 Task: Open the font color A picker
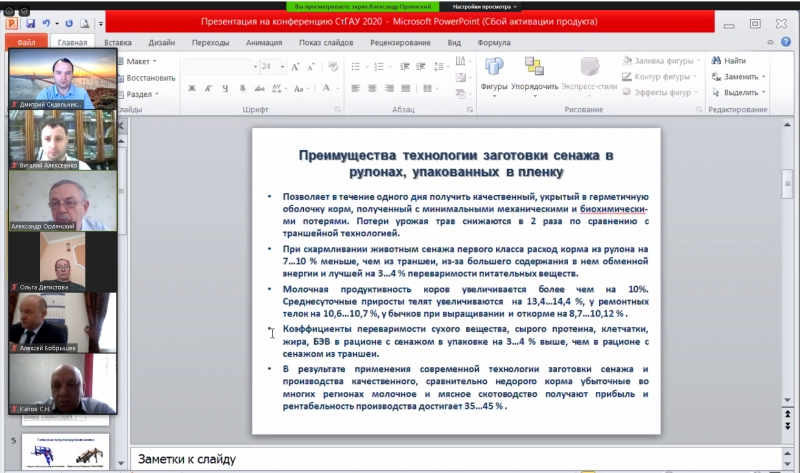tap(327, 88)
